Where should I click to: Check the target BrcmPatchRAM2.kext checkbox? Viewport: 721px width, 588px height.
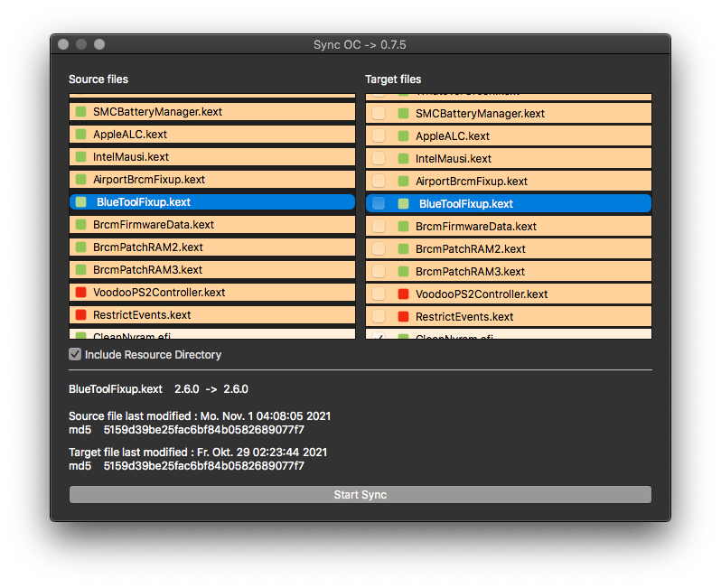click(x=379, y=248)
